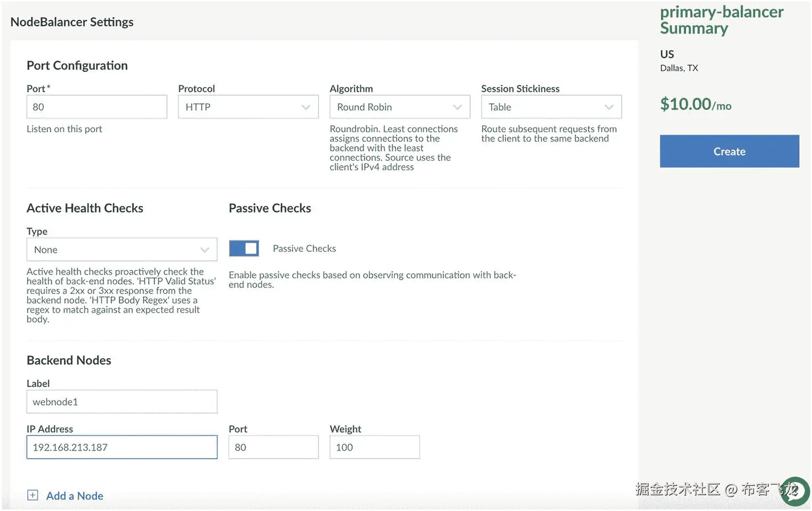Expand the Round Robin algorithm selector
The image size is (812, 511).
tap(399, 107)
